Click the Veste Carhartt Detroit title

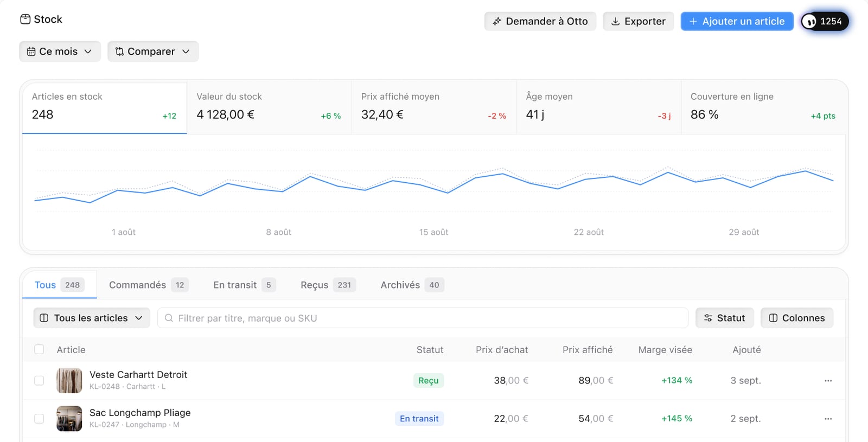pyautogui.click(x=138, y=375)
